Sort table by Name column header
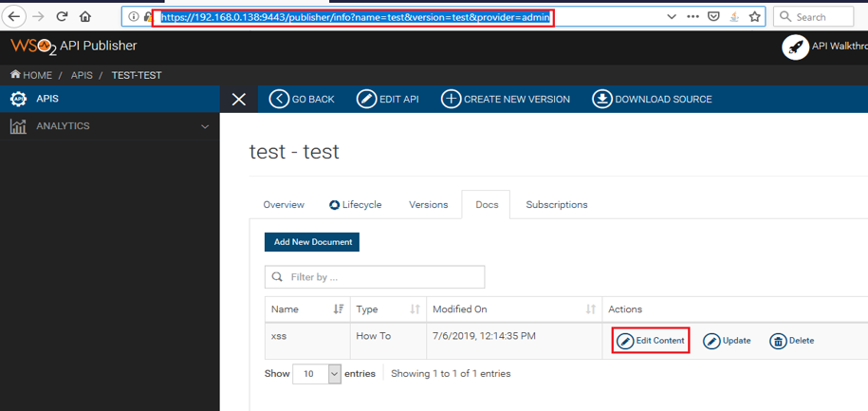 [307, 309]
